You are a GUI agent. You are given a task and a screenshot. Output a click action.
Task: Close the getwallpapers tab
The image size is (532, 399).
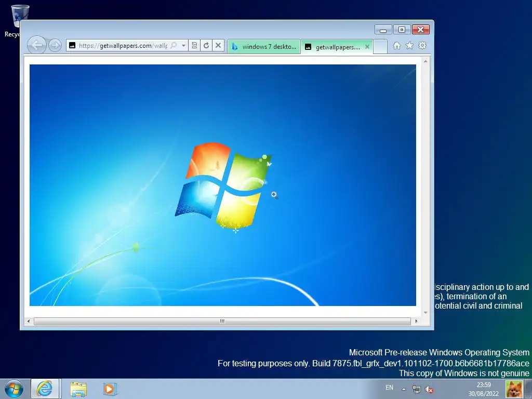367,47
